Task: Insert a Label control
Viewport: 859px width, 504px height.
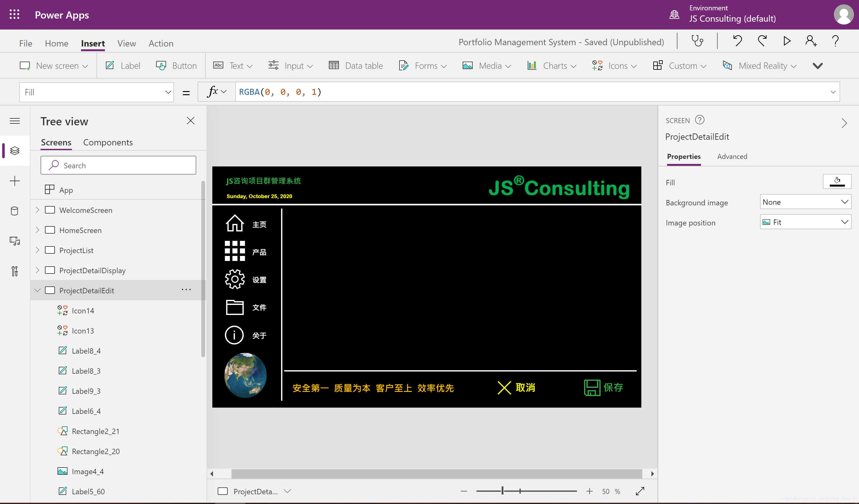Action: coord(123,65)
